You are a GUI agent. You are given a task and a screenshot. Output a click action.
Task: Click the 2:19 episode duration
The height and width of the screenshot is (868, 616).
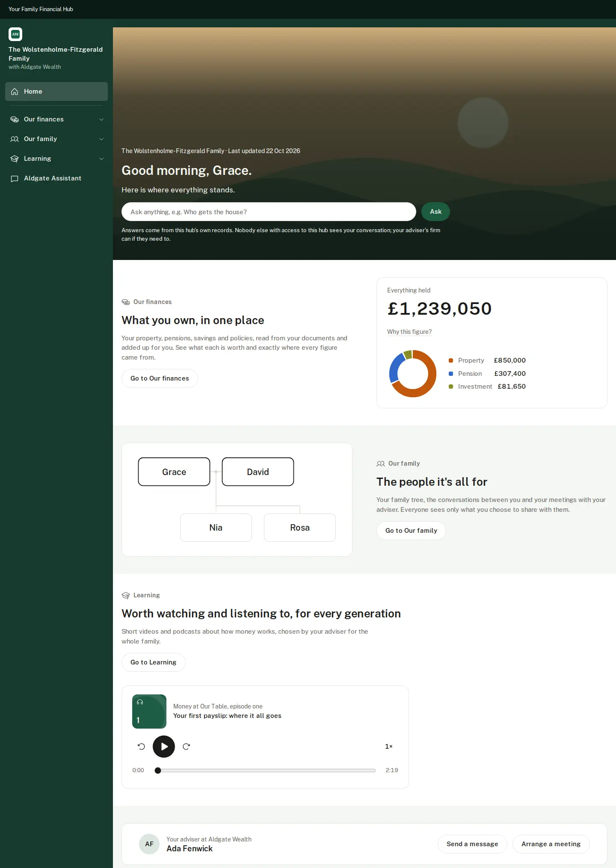[392, 770]
